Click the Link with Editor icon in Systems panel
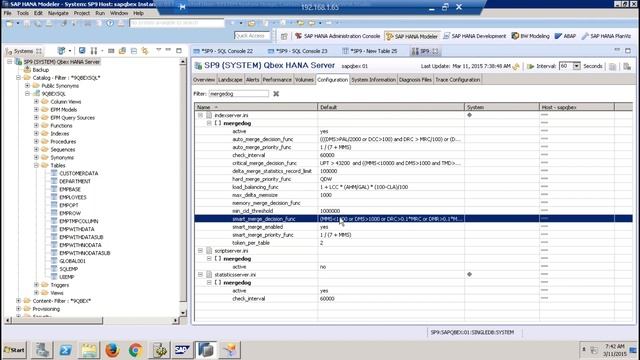Viewport: 640px width, 360px height. click(x=145, y=51)
